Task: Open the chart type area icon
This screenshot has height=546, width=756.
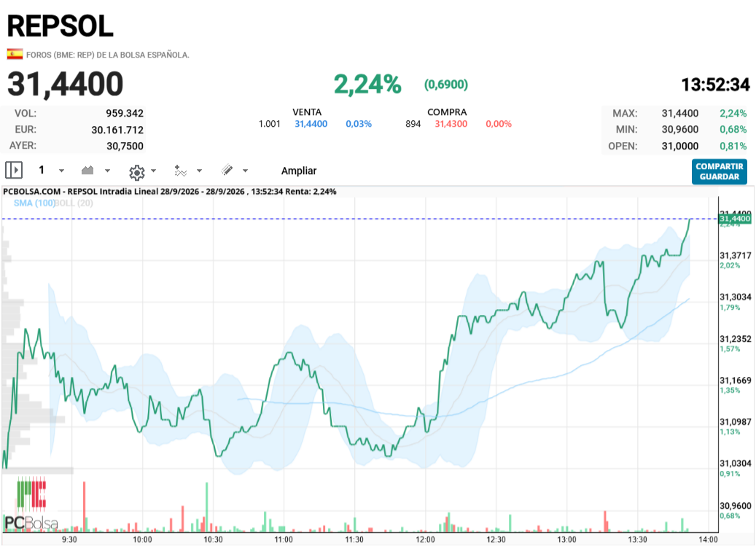Action: coord(87,170)
